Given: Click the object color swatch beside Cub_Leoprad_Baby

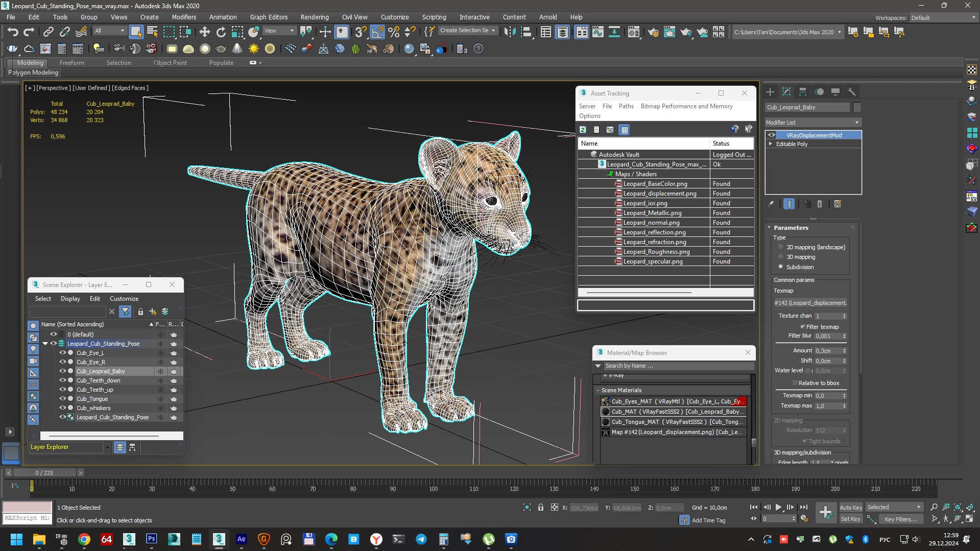Looking at the screenshot, I should click(x=857, y=107).
